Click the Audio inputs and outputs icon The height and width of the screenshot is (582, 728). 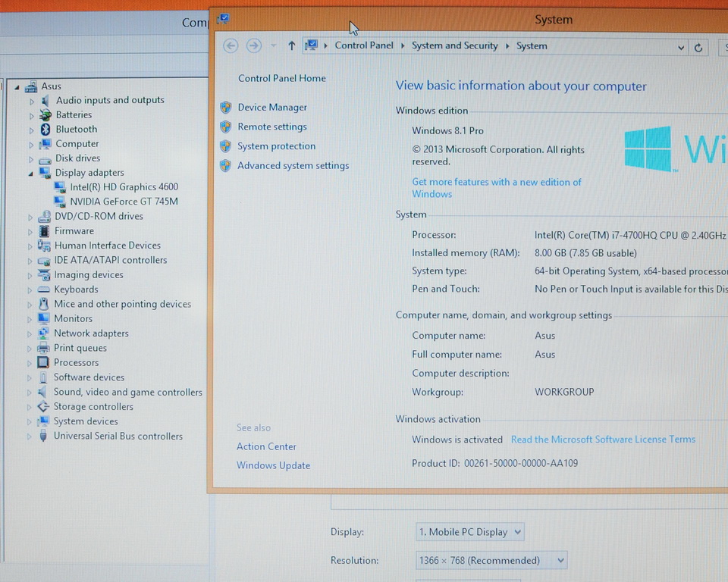[45, 100]
